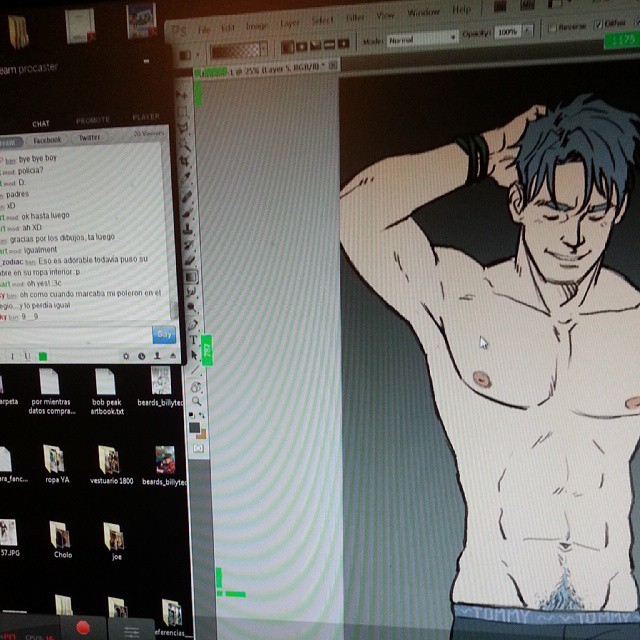Open the Image menu
This screenshot has width=640, height=640.
coord(256,26)
